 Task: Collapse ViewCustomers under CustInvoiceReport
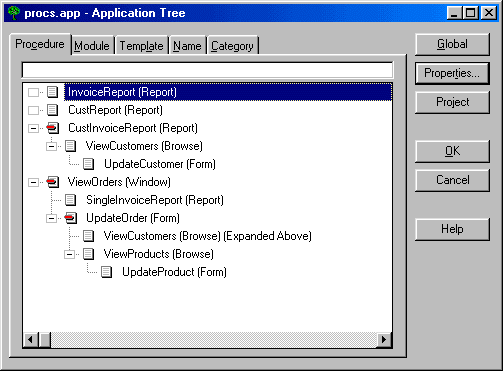pos(51,146)
